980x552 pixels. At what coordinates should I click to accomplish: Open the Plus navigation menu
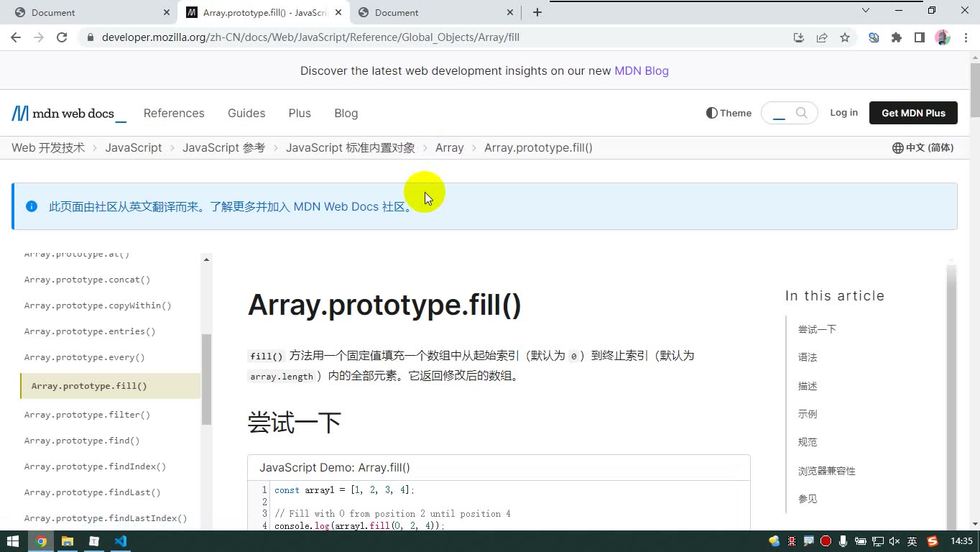(300, 114)
